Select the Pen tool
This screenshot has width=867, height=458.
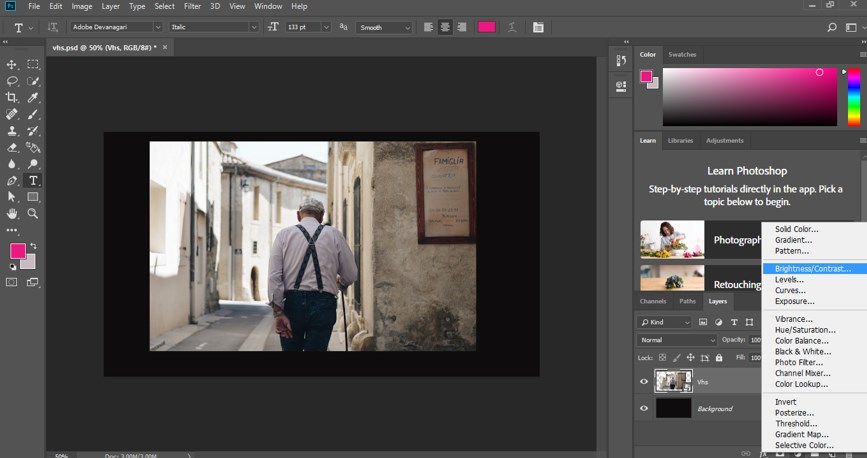[x=12, y=181]
